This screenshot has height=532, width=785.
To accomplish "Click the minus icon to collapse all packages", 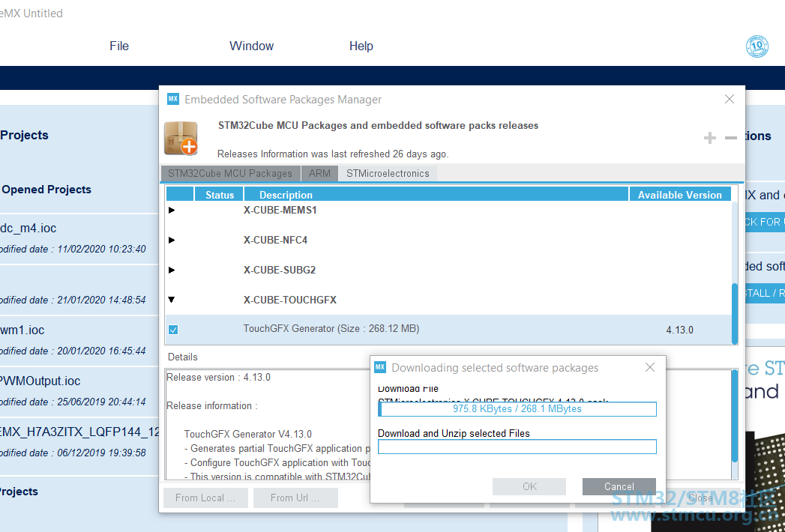I will pos(731,138).
